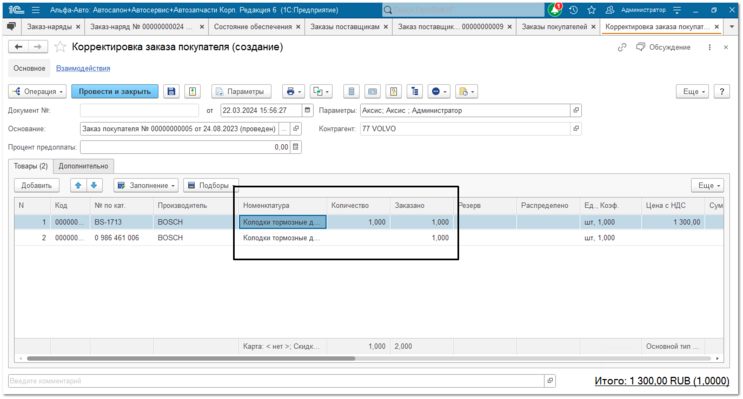
Task: Click the Администратор user name
Action: 643,9
